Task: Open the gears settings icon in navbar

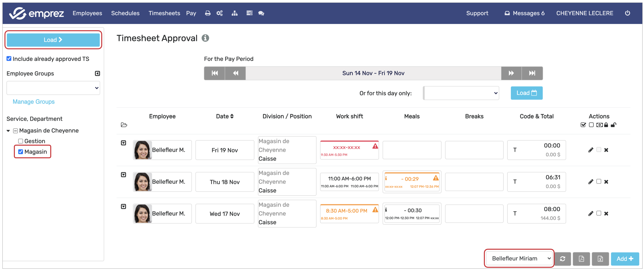Action: point(220,13)
